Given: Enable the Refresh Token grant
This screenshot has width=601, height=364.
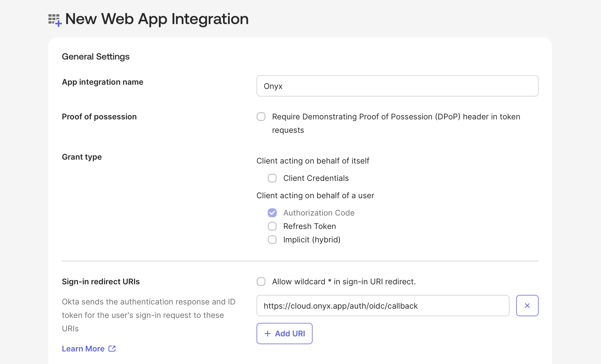Looking at the screenshot, I should (x=272, y=226).
